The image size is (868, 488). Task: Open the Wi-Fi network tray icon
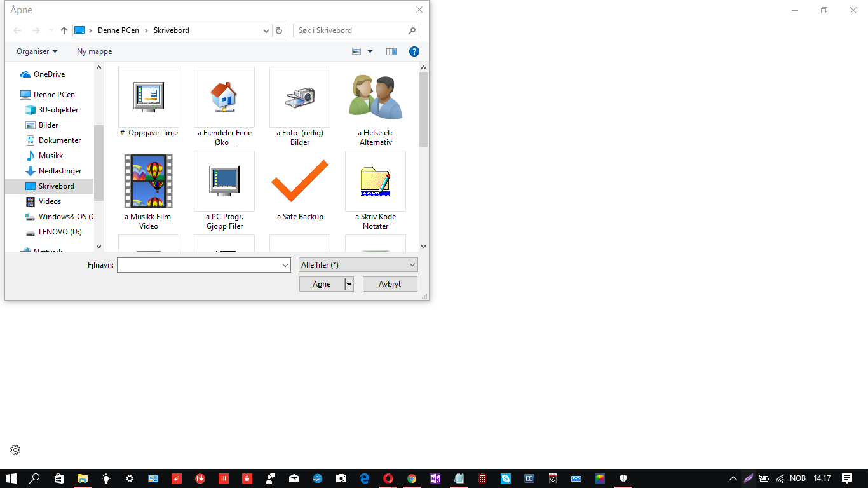click(x=780, y=478)
